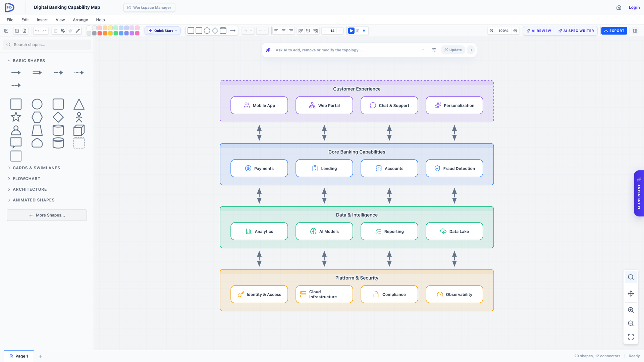Expand the Cards & Swimlanes section
The height and width of the screenshot is (362, 644).
point(34,168)
